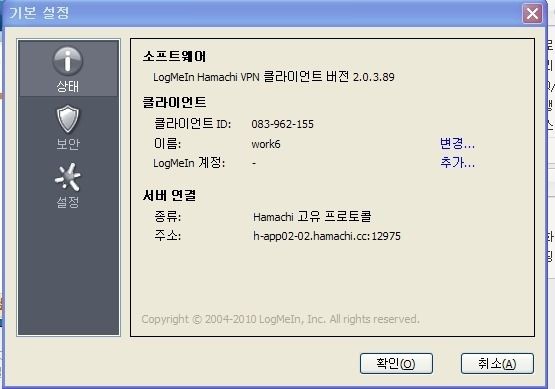Click the 이름: label
This screenshot has width=555, height=389.
167,144
